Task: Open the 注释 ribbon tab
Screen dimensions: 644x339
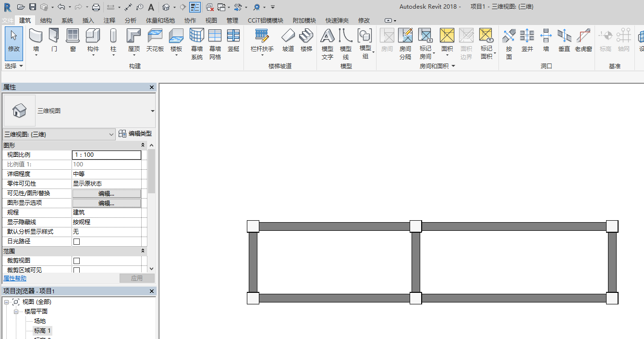Action: [x=109, y=20]
